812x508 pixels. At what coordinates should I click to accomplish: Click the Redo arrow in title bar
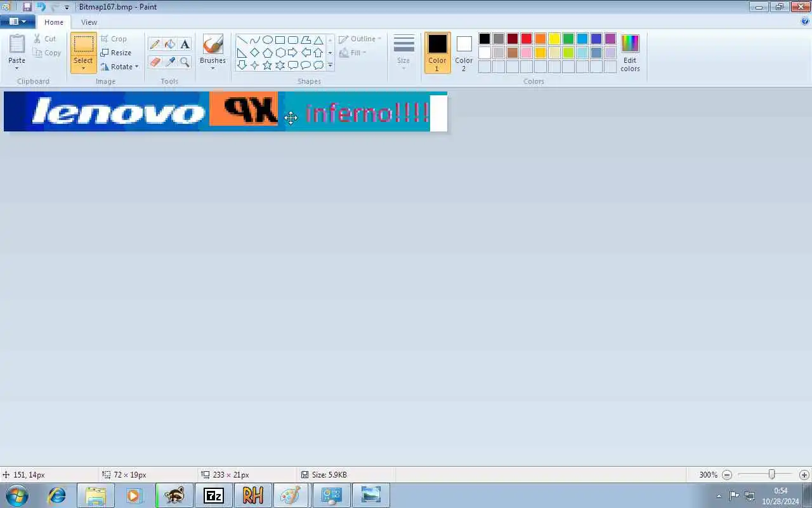(x=55, y=7)
